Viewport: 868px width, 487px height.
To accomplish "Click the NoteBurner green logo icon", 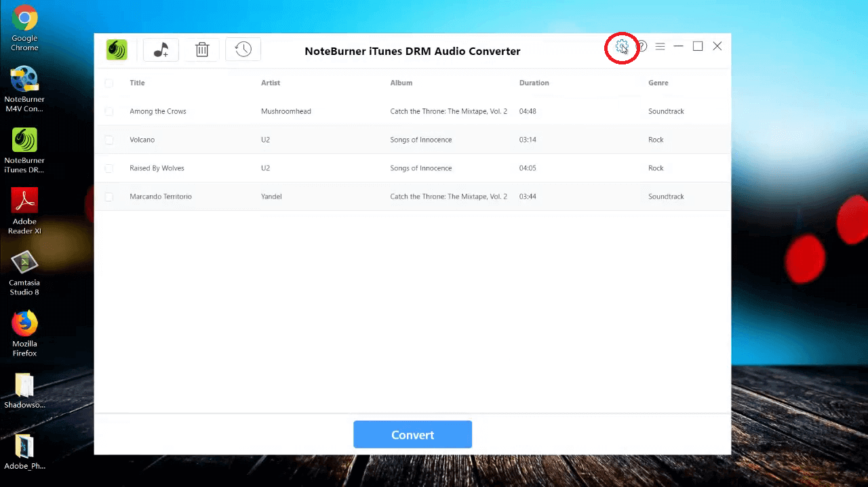I will pyautogui.click(x=117, y=50).
